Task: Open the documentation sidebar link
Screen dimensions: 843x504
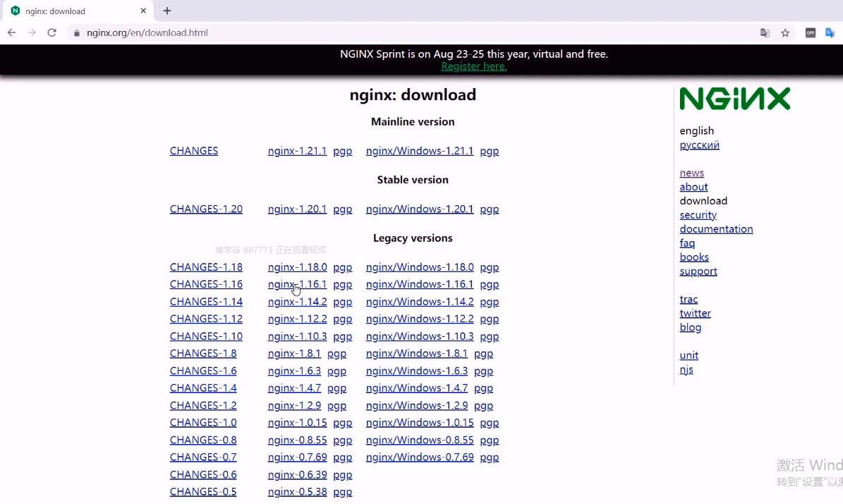Action: [716, 229]
